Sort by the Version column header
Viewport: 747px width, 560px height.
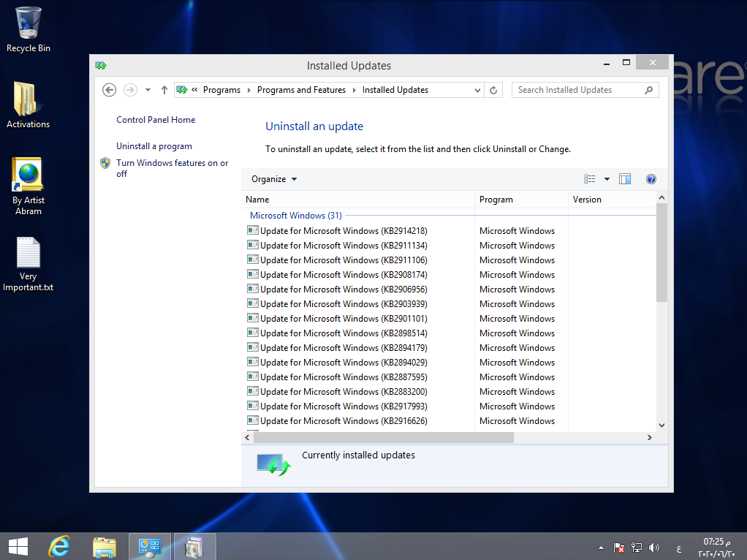point(613,200)
